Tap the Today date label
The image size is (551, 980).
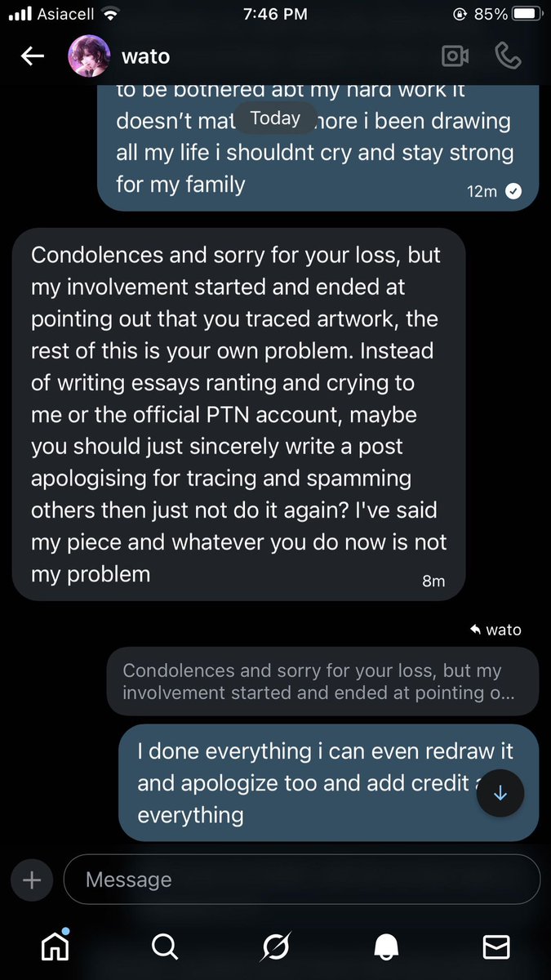(x=275, y=118)
